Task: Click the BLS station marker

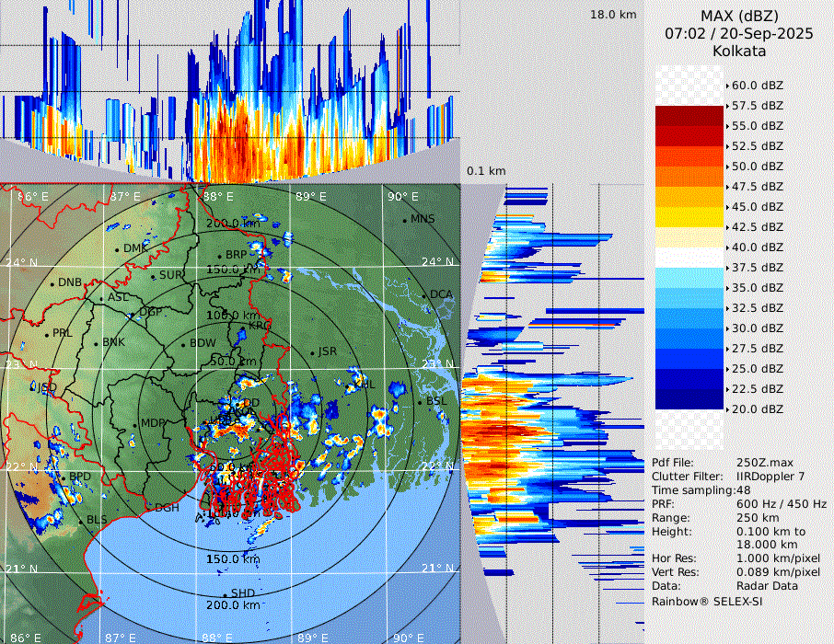Action: pos(80,521)
